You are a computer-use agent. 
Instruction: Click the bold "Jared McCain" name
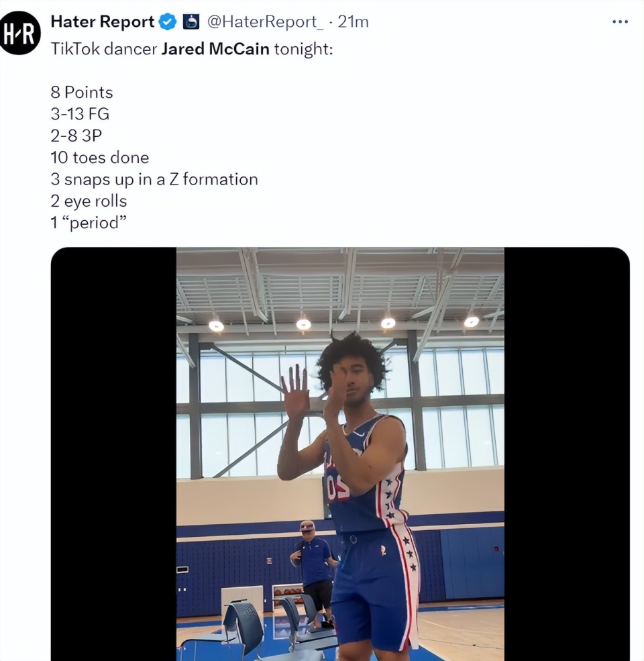(215, 50)
